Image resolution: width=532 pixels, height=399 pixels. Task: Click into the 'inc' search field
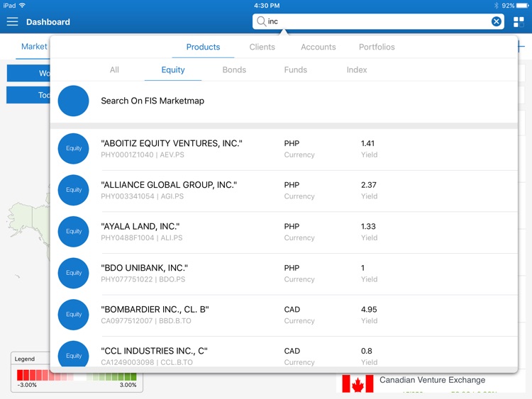pyautogui.click(x=378, y=22)
